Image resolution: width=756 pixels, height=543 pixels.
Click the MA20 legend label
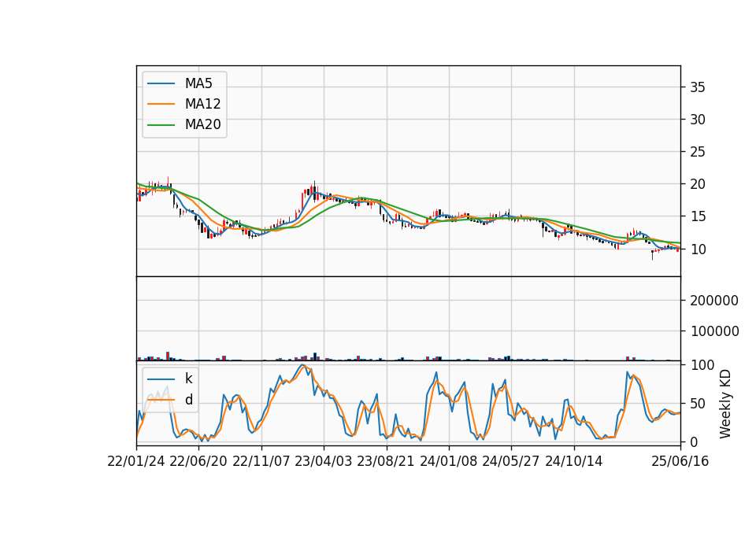(202, 124)
